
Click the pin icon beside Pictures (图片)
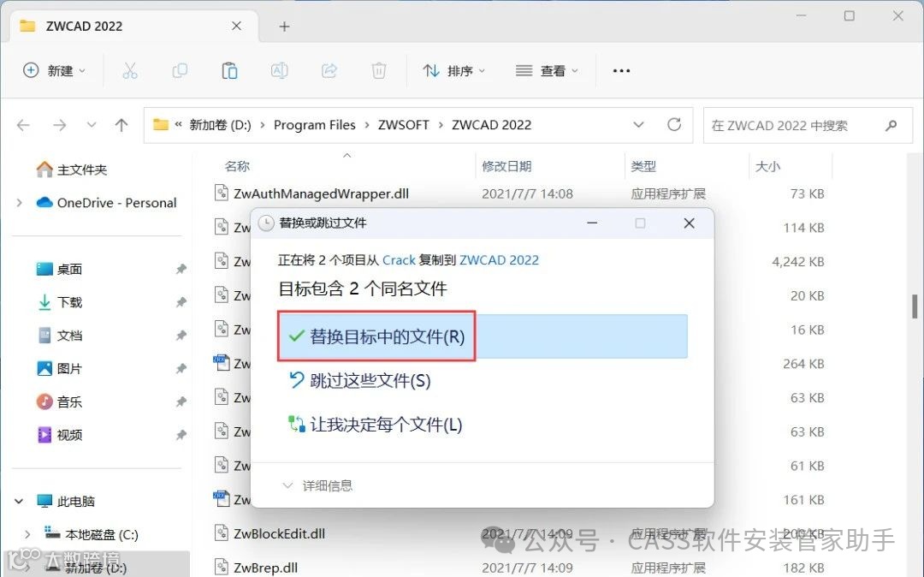[181, 369]
